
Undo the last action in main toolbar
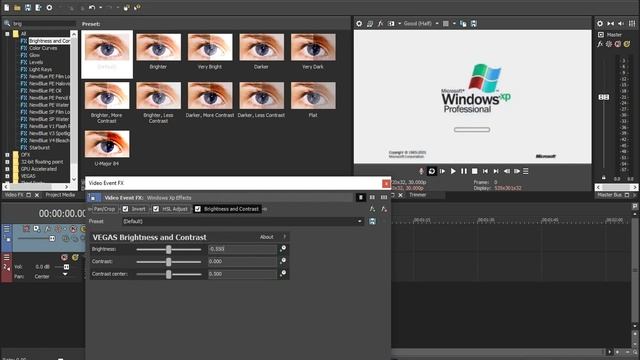[92, 7]
